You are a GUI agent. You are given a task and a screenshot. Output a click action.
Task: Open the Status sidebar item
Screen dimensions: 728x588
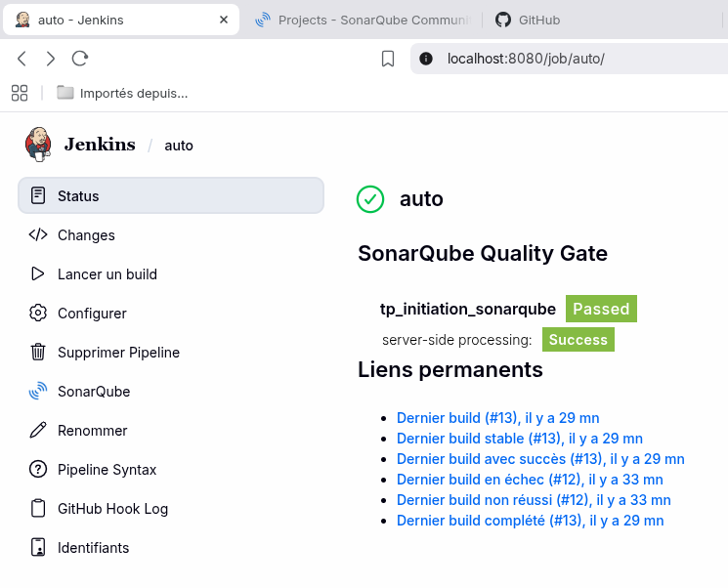point(171,196)
